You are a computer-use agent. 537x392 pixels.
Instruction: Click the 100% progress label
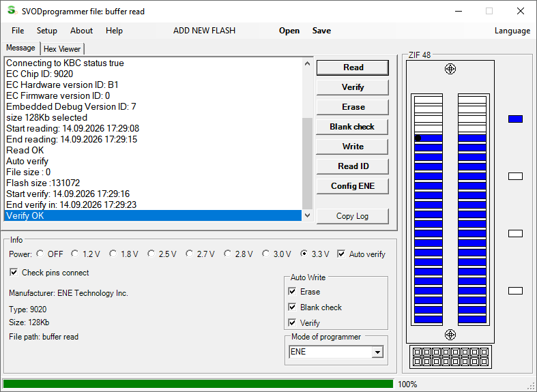coord(407,384)
